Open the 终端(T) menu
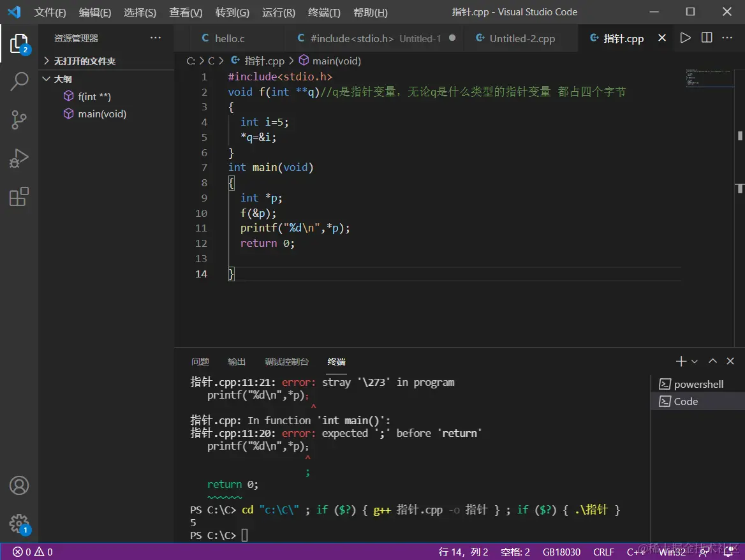Image resolution: width=745 pixels, height=560 pixels. point(324,12)
